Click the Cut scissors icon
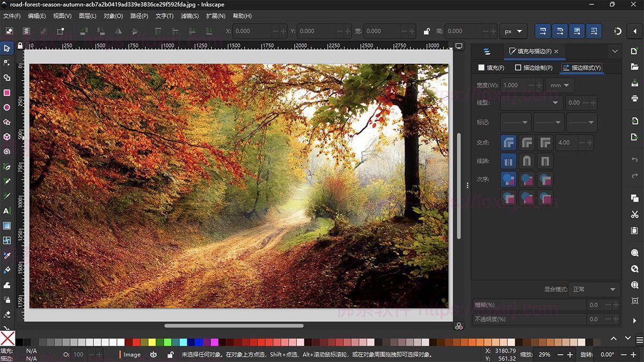Viewport: 644px width, 362px height. 635,215
